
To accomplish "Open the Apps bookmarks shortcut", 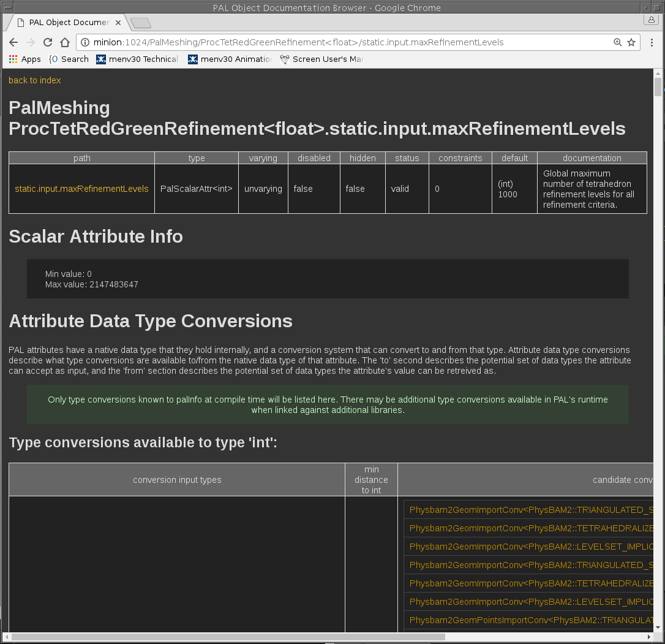I will (24, 59).
